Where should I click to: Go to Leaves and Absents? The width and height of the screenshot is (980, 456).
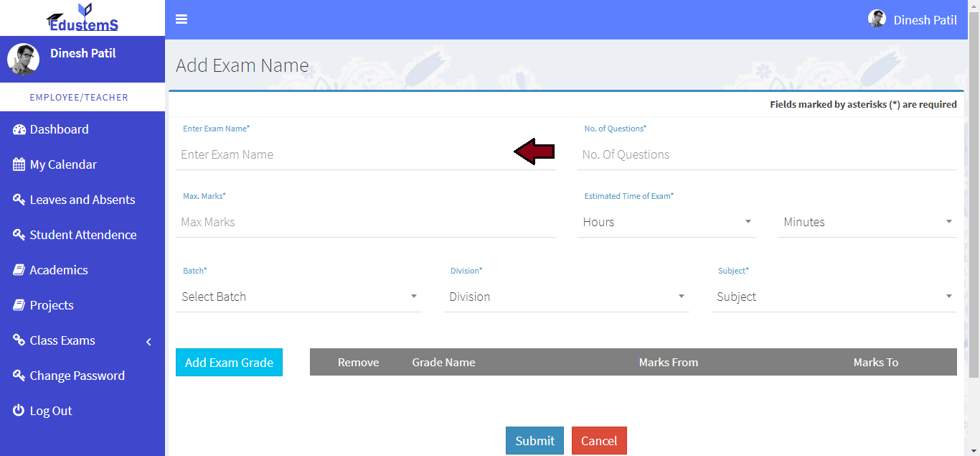[x=82, y=200]
